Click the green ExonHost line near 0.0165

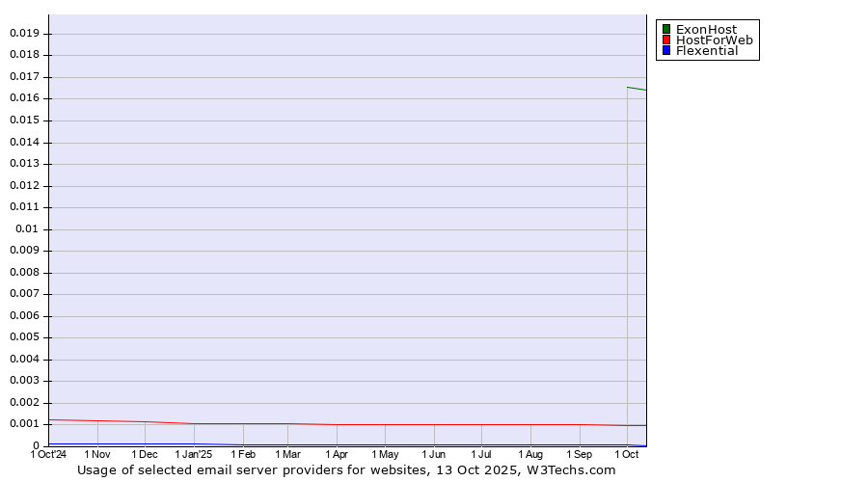[x=637, y=89]
